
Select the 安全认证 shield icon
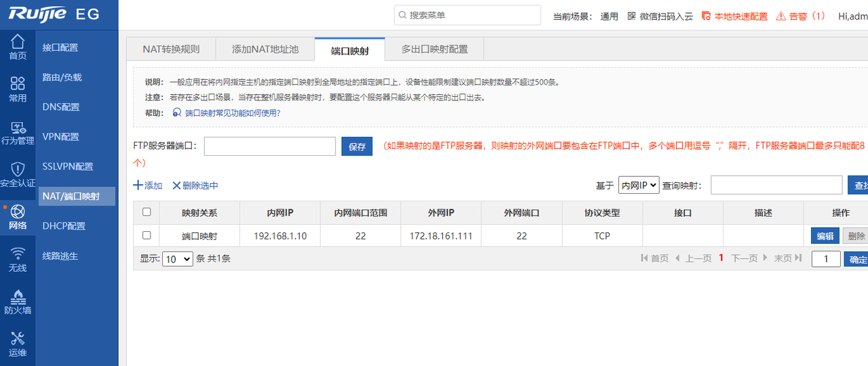tap(18, 169)
